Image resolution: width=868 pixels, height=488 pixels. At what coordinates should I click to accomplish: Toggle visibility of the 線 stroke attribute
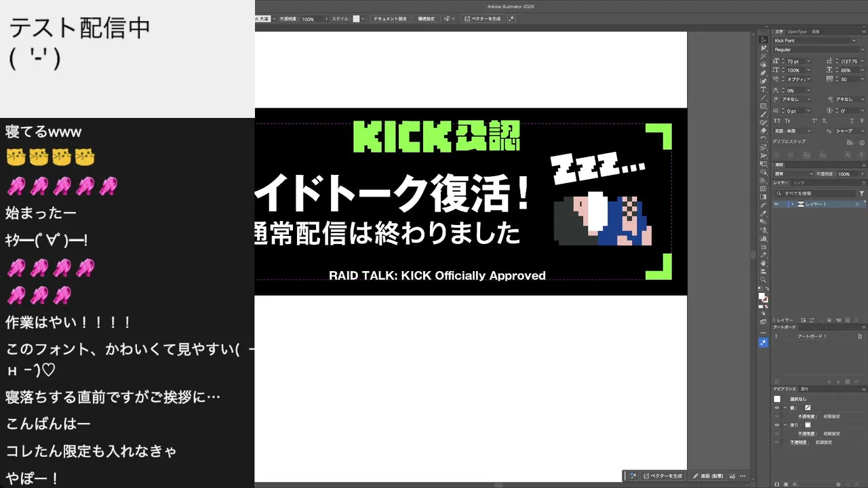point(777,407)
